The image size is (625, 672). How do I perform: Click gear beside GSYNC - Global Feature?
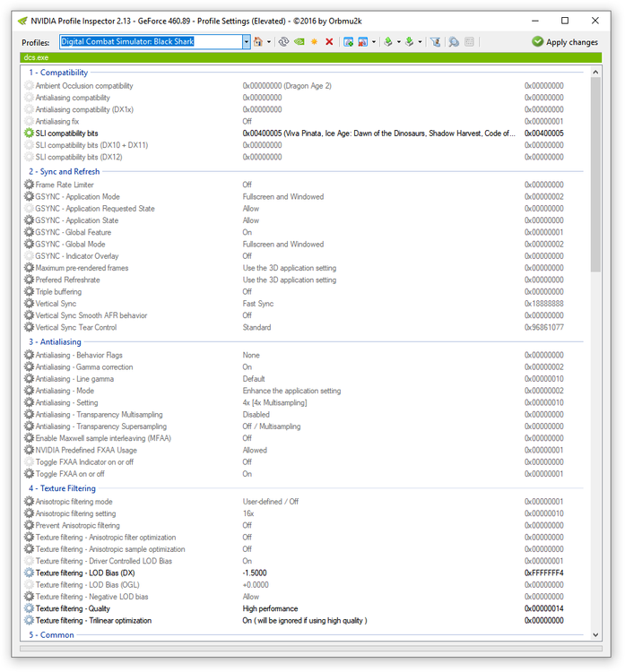click(29, 232)
